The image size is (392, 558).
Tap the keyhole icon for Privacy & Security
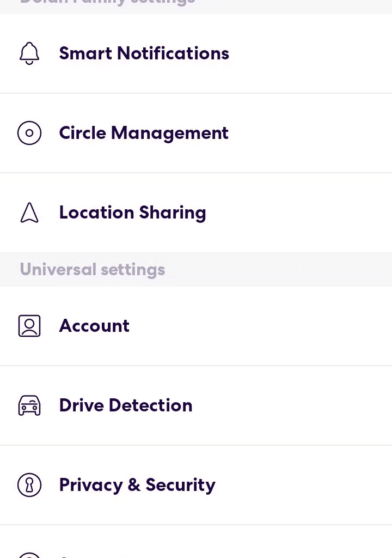coord(29,484)
